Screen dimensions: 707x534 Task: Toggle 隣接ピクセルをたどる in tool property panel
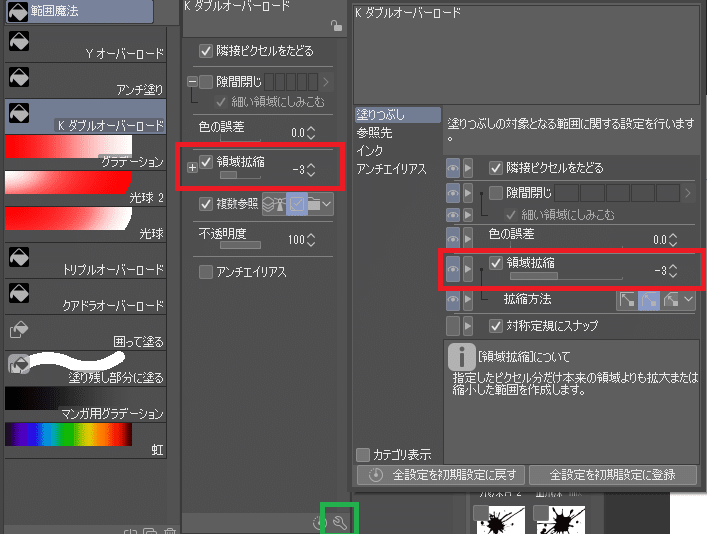(206, 51)
